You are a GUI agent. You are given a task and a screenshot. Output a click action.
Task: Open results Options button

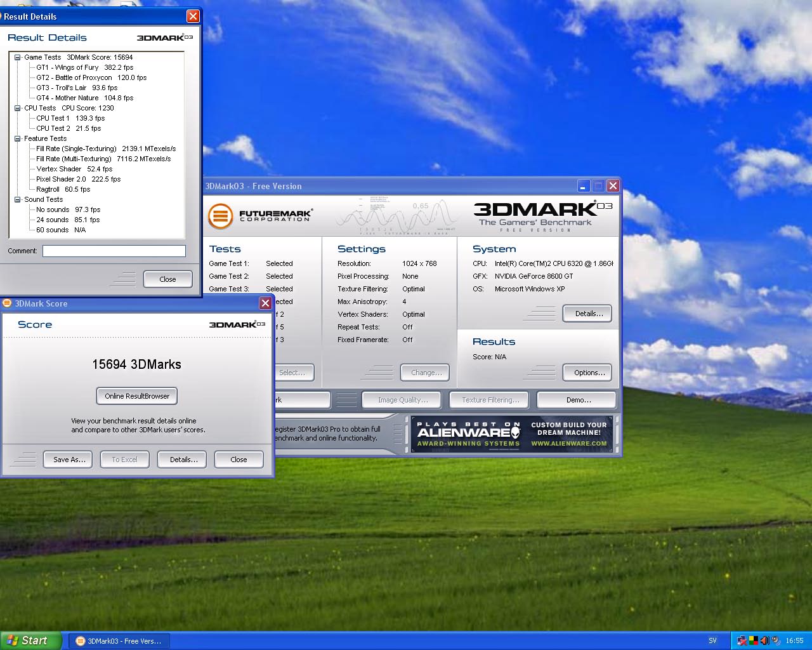[x=587, y=373]
